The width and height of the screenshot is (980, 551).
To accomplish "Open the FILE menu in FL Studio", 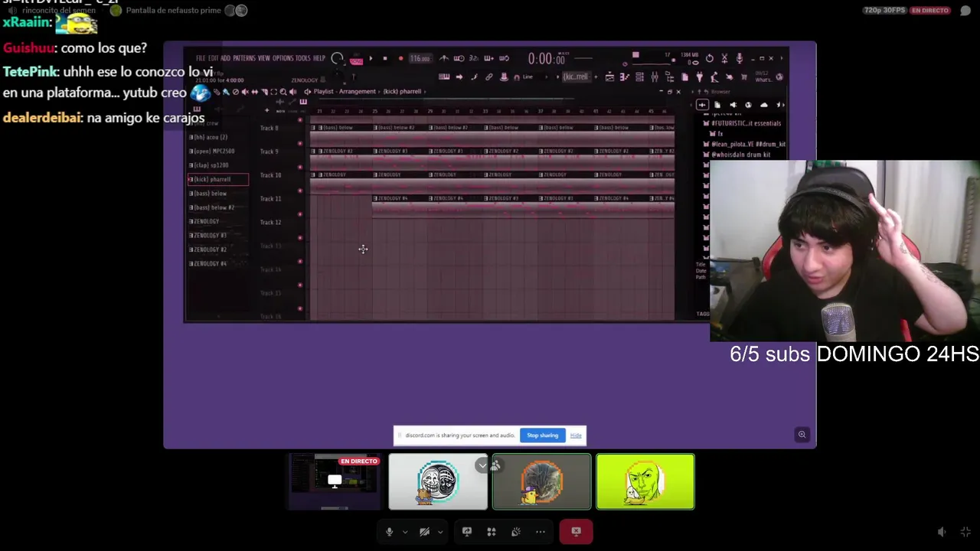I will point(201,58).
